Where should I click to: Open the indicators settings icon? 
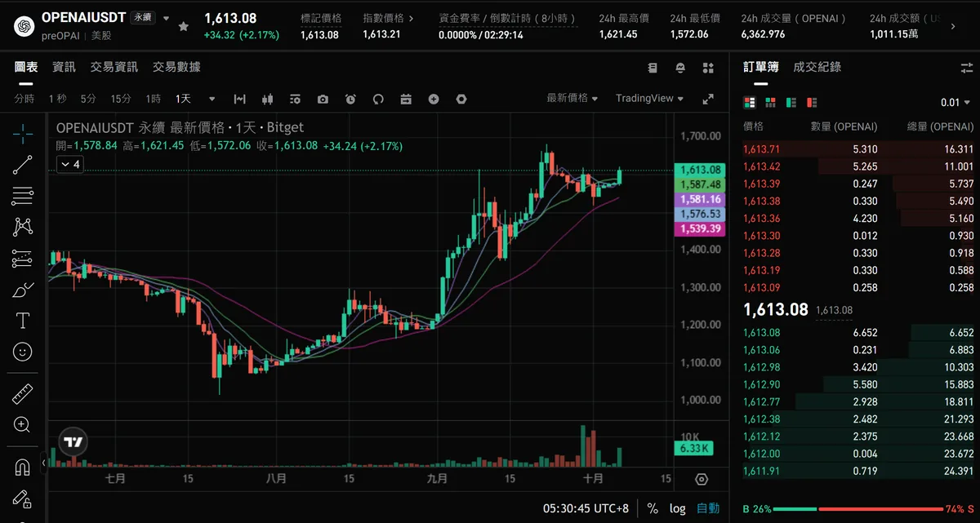[x=295, y=99]
